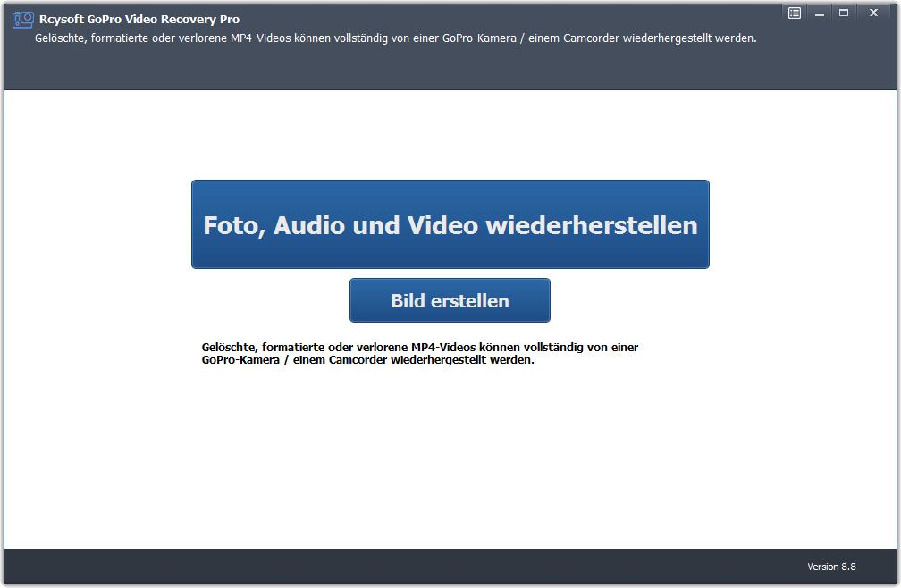Close the Rcysoft GoPro Video Recovery window

click(x=873, y=13)
